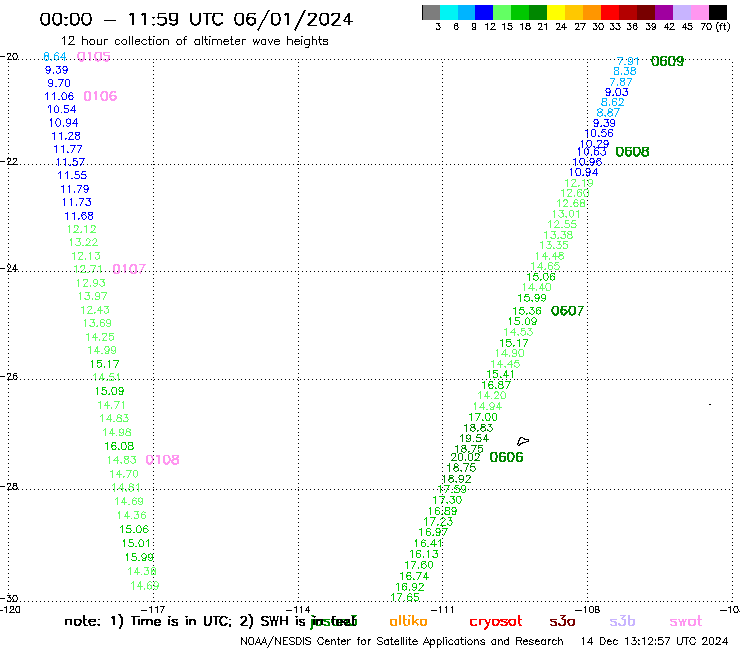
Task: Click the 10.56 wave height value
Action: click(x=599, y=133)
